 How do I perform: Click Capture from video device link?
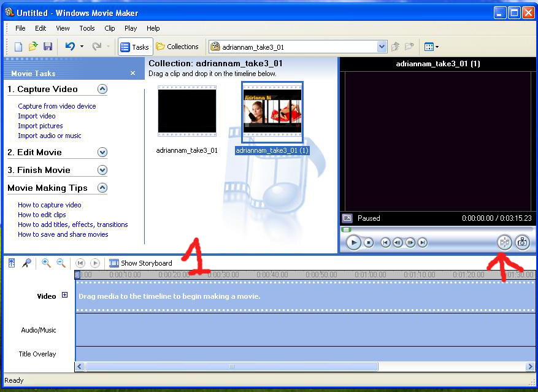click(x=57, y=106)
